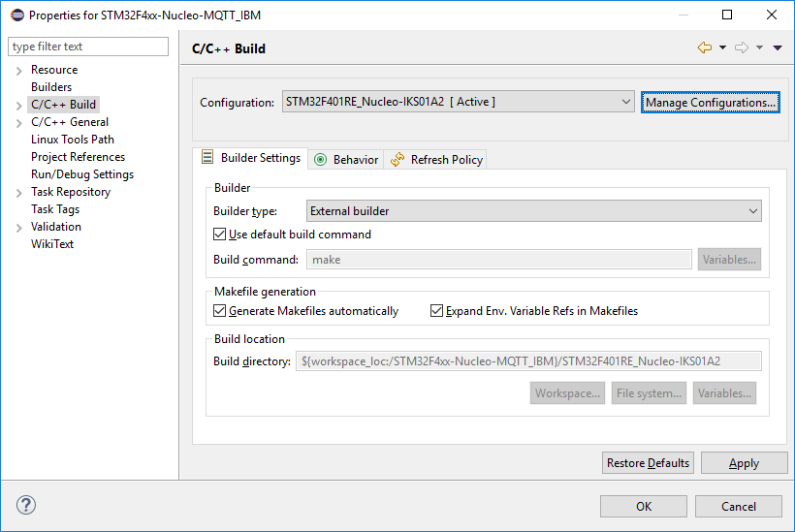Toggle Generate Makefiles automatically checkbox
Viewport: 795px width, 532px height.
pos(219,311)
